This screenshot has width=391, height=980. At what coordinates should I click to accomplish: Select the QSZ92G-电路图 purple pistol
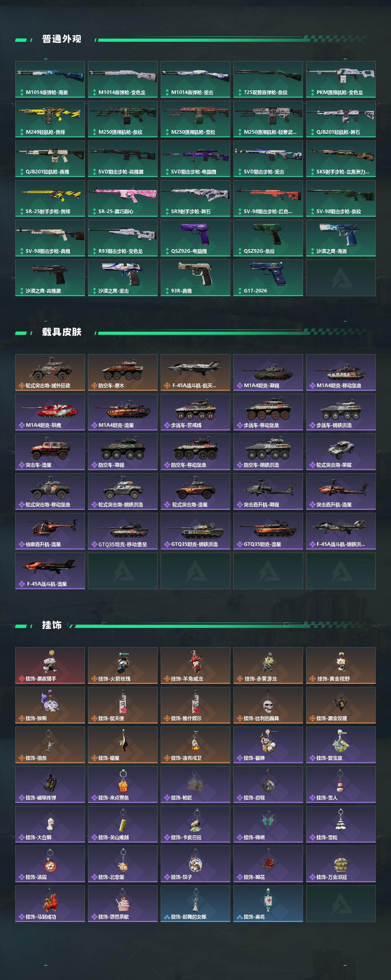(195, 238)
